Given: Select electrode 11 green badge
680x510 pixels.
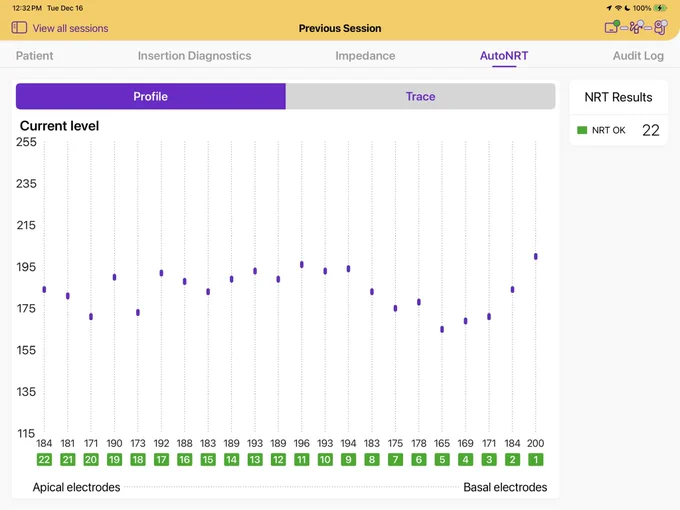Looking at the screenshot, I should click(x=302, y=459).
